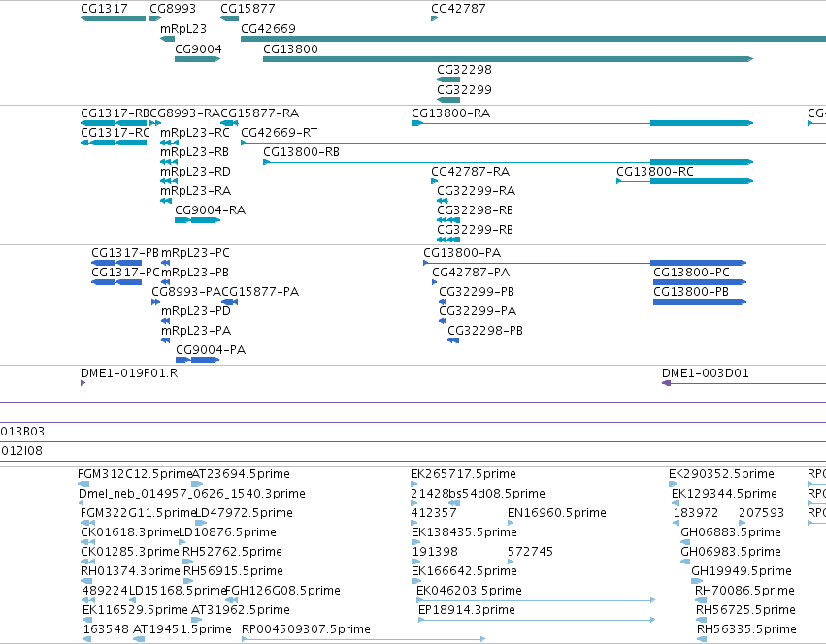
Task: Select EST label 21428bs54d08.5prime
Action: 478,494
